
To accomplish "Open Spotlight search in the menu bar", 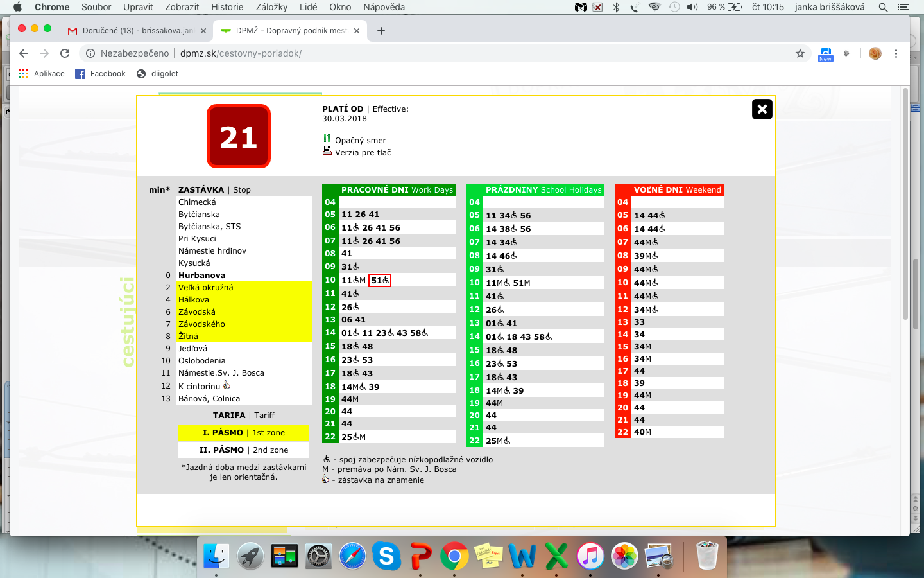I will click(x=883, y=7).
